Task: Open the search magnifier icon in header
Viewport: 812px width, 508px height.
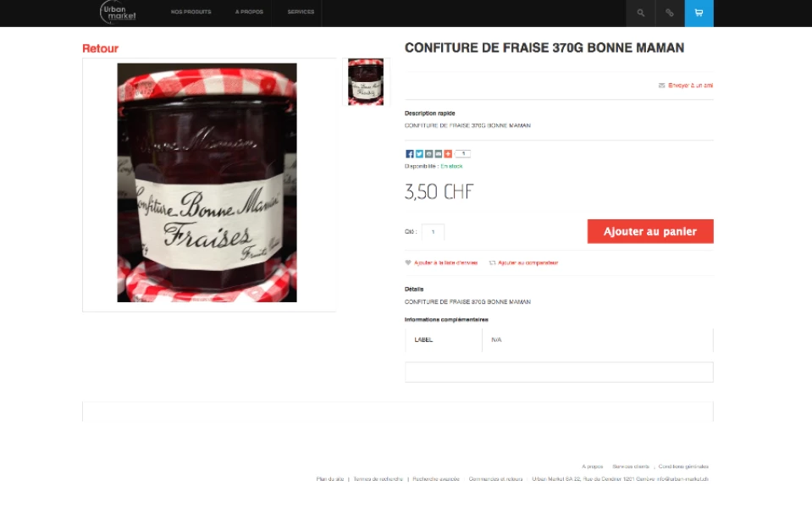Action: point(641,13)
